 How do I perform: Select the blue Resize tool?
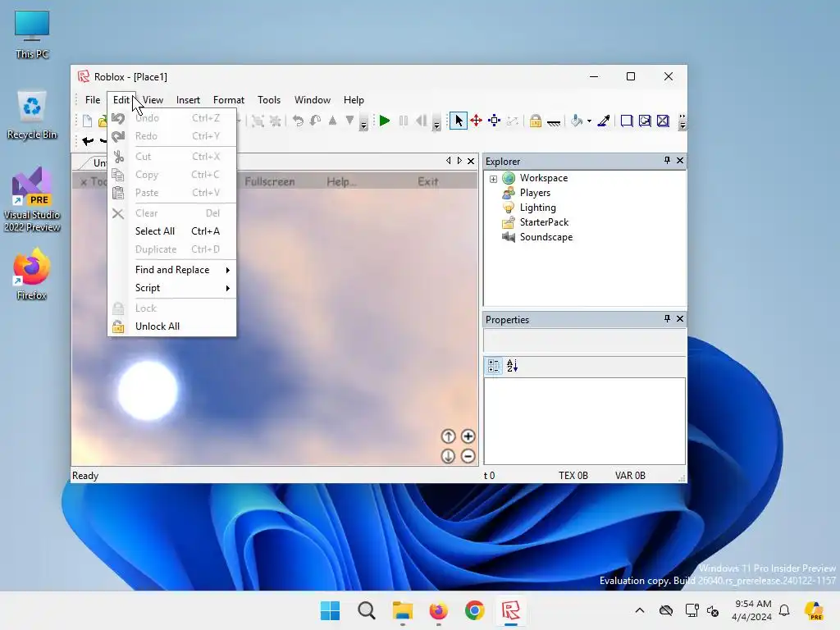click(x=495, y=121)
